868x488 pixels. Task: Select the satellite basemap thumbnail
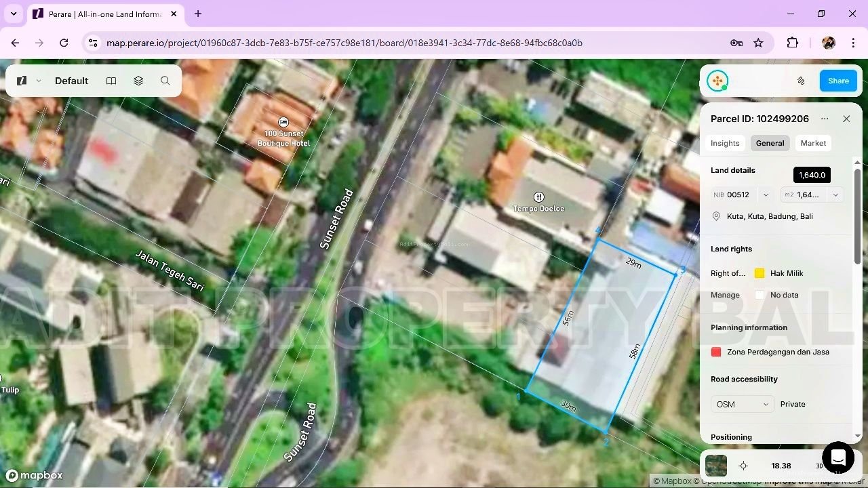click(716, 466)
